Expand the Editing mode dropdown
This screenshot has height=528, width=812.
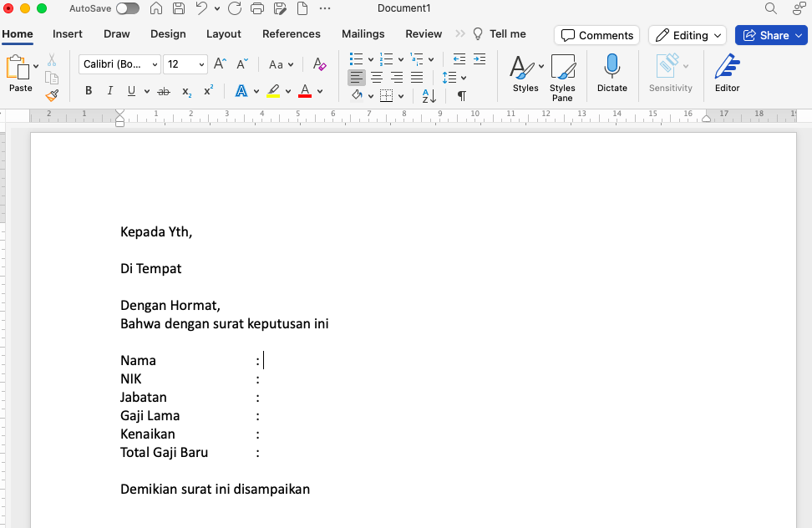689,35
